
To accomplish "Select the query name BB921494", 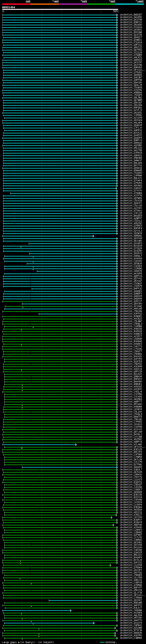I will point(9,8).
